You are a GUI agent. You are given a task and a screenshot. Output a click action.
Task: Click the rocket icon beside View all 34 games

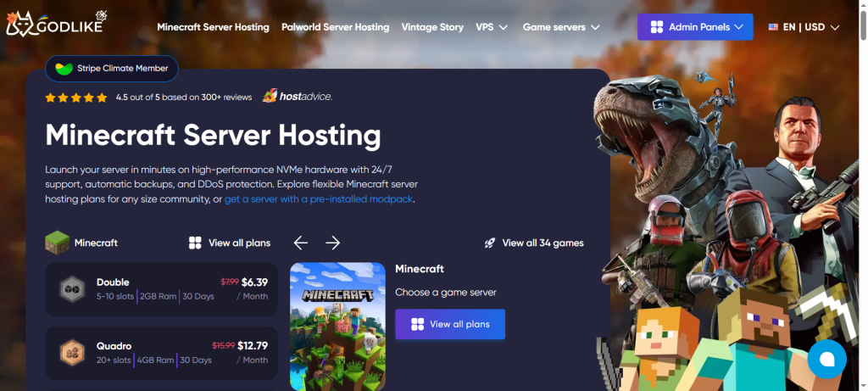coord(490,243)
